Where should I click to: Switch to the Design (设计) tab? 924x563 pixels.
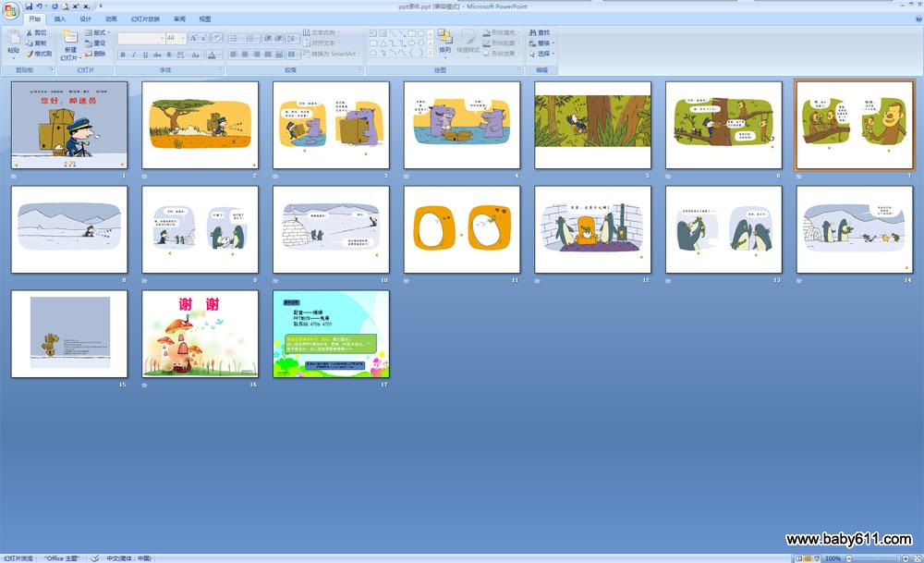(85, 18)
